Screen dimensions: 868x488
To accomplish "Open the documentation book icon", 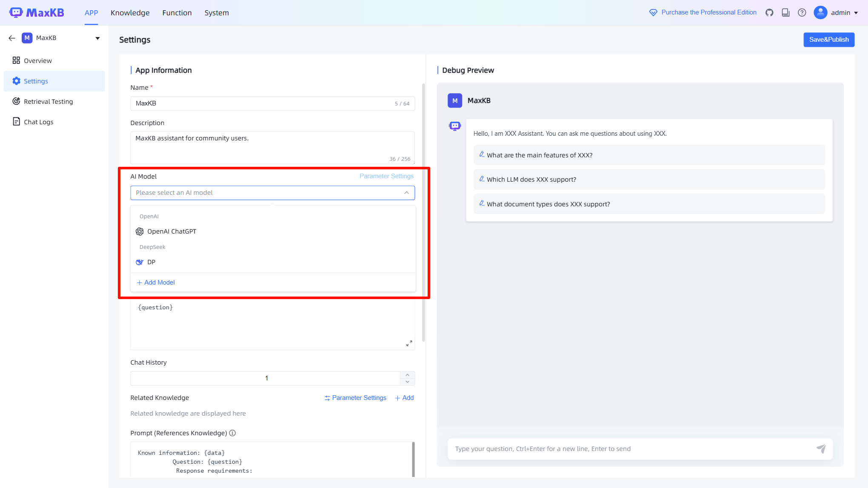I will coord(785,13).
